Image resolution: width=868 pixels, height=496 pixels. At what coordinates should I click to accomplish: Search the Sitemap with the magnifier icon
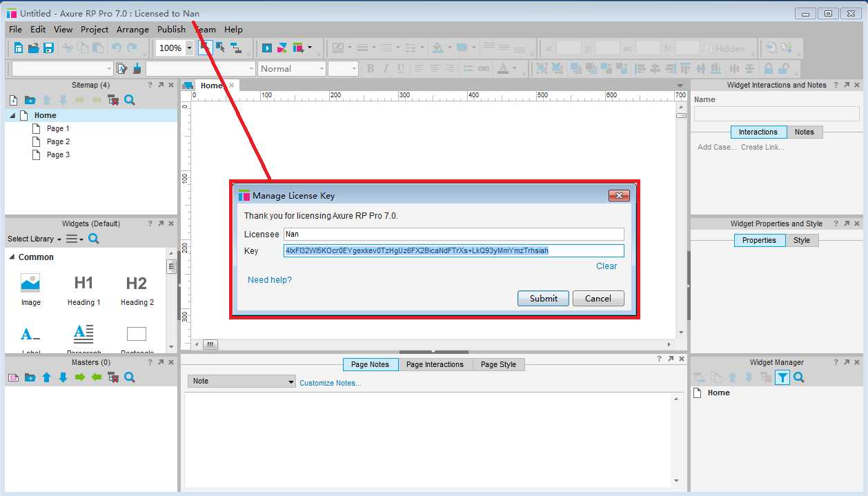coord(130,100)
